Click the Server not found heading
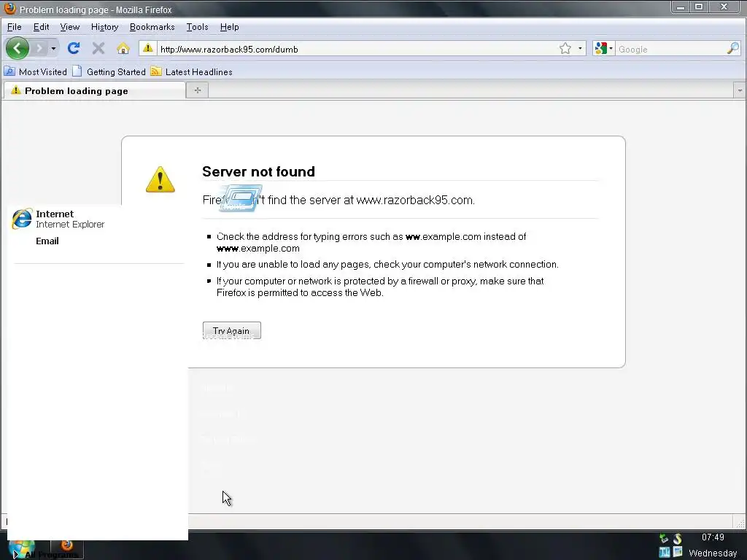Viewport: 747px width, 560px height. click(259, 171)
